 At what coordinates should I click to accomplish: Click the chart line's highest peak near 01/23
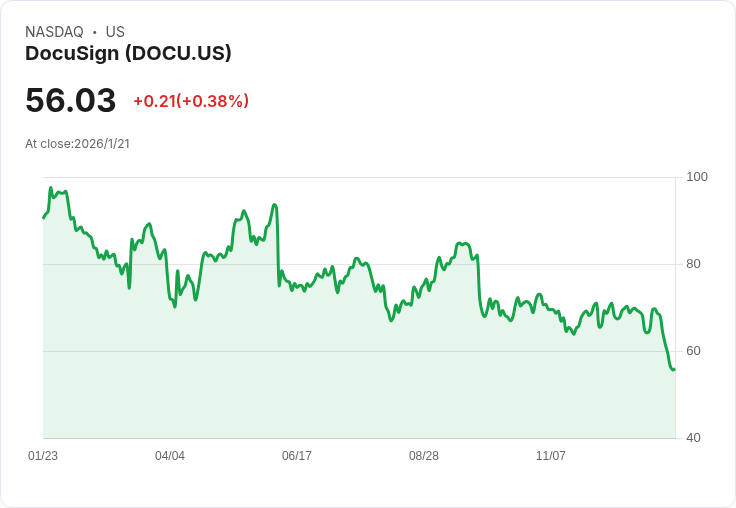tap(50, 188)
